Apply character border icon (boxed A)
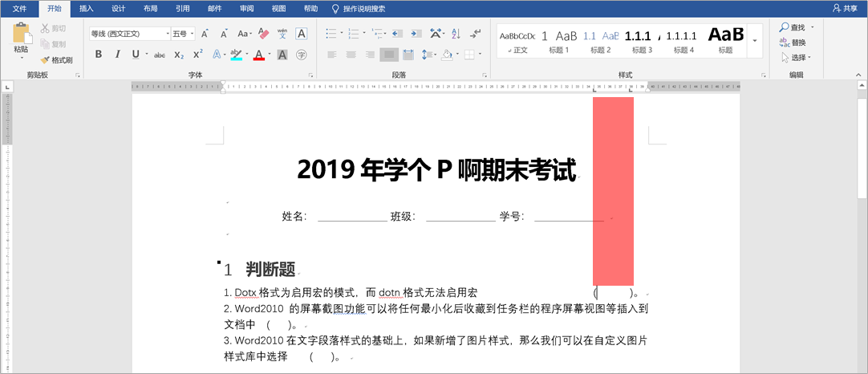This screenshot has height=374, width=868. [x=301, y=34]
